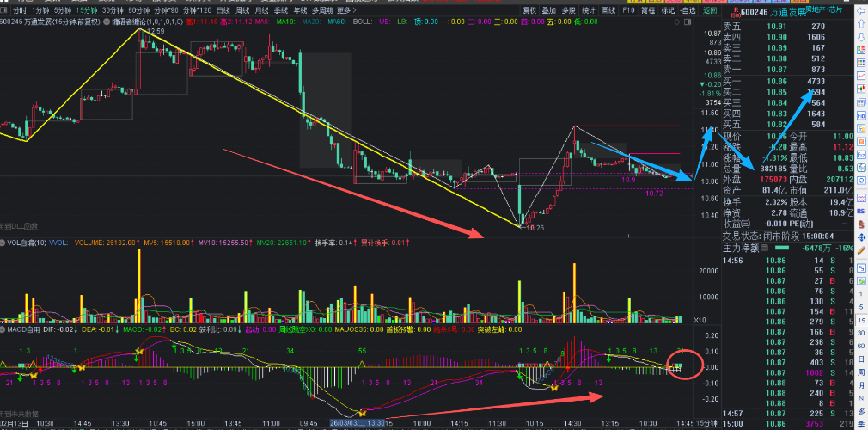Click the 画线 draw-line button
This screenshot has height=430, width=868.
(608, 10)
